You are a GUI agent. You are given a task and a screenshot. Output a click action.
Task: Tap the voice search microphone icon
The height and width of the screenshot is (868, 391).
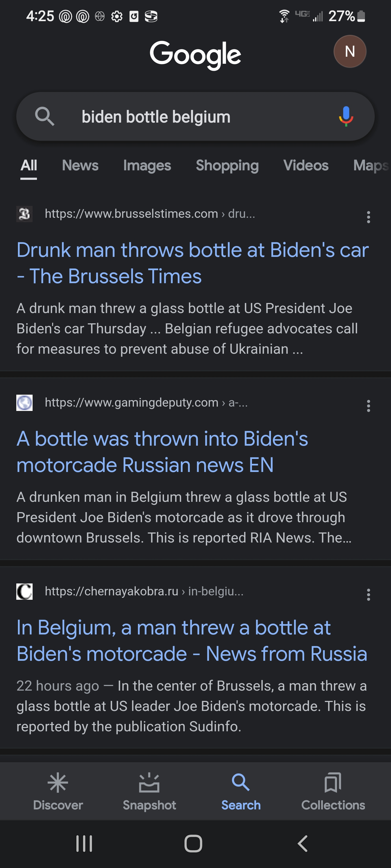346,116
